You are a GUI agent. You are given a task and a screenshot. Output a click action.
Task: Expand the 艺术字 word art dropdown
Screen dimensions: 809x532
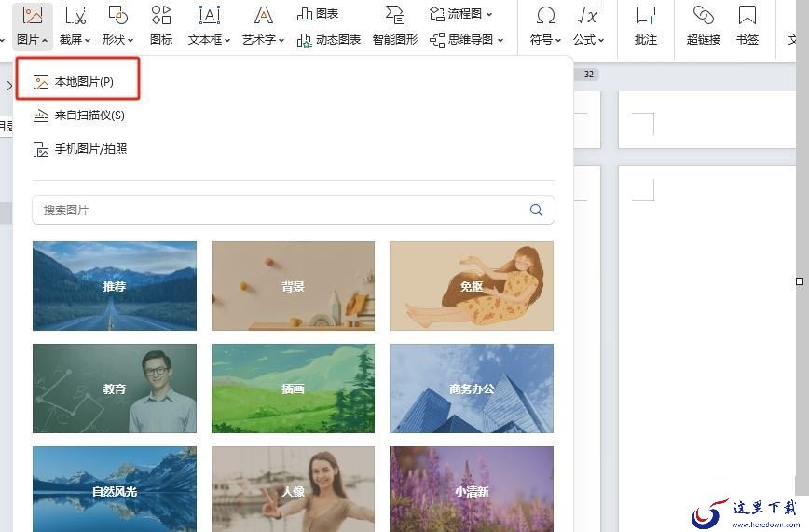pyautogui.click(x=263, y=40)
